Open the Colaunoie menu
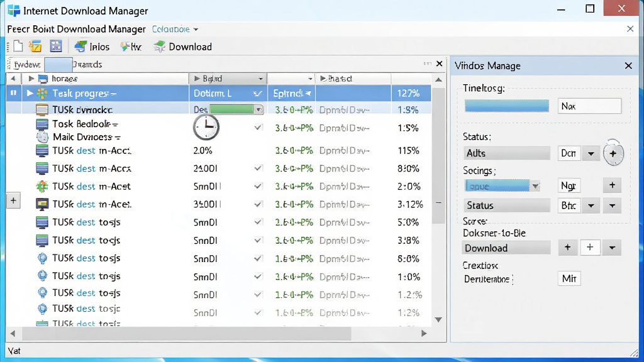This screenshot has width=644, height=362. (x=175, y=29)
